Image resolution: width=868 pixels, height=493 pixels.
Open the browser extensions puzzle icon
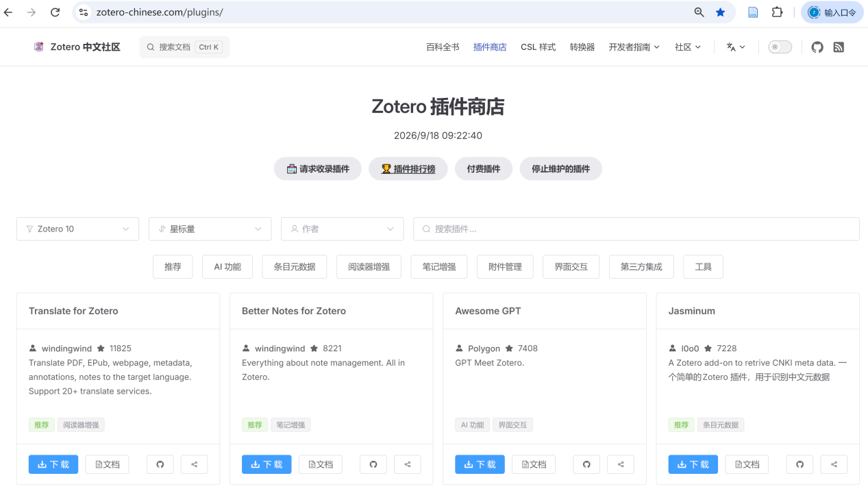click(777, 12)
